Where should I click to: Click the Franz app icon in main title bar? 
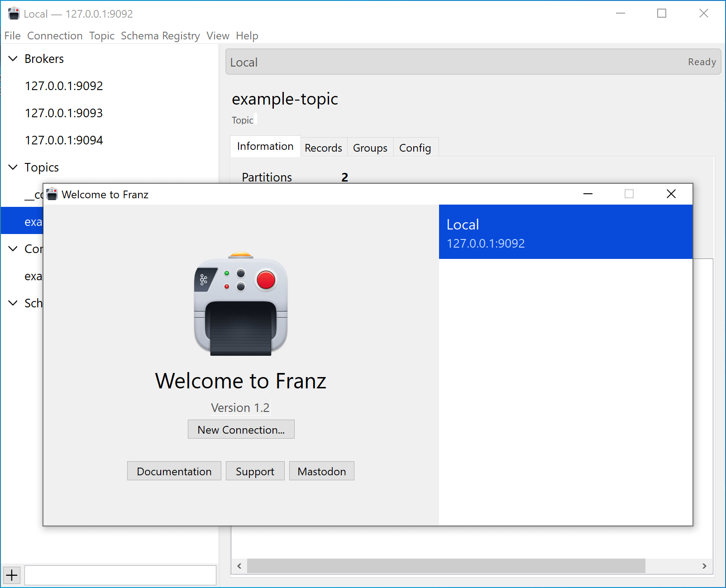(14, 14)
